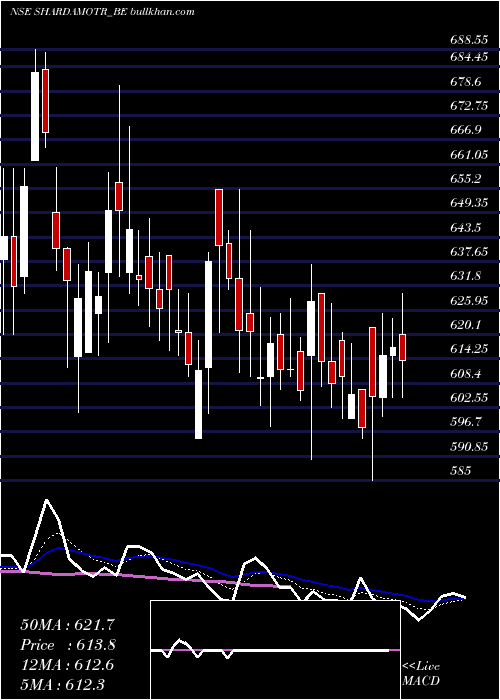
Task: Click the 678.6 price axis label
Action: pos(465,82)
